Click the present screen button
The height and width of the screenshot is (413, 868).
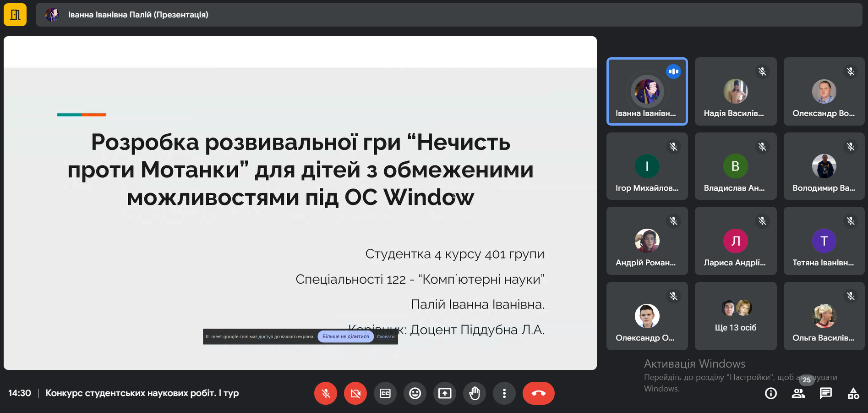pyautogui.click(x=445, y=393)
